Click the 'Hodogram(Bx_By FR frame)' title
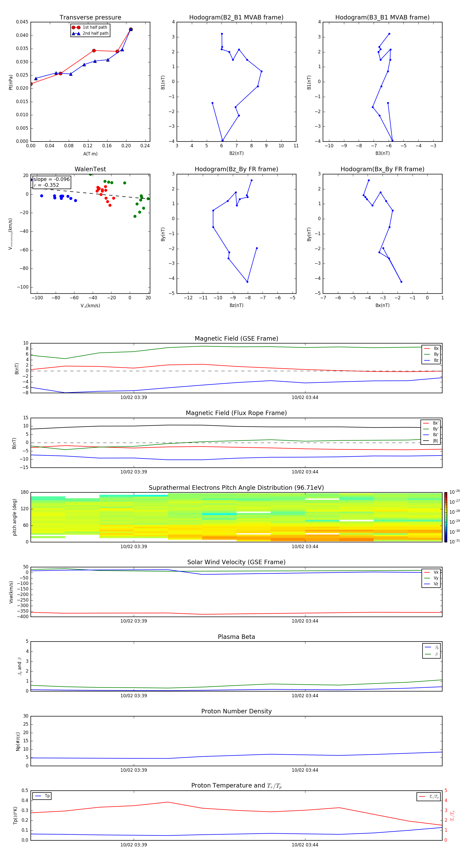This screenshot has width=473, height=868. (382, 169)
